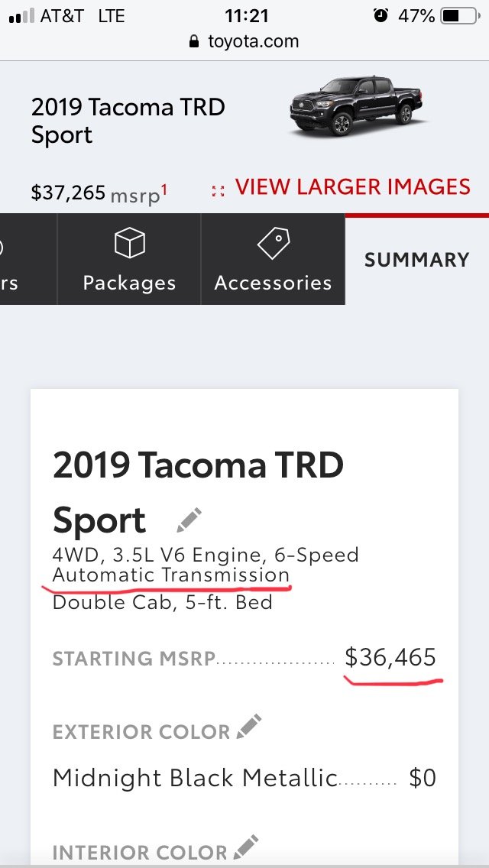Edit interior color with pencil icon
The image size is (489, 868).
[246, 847]
